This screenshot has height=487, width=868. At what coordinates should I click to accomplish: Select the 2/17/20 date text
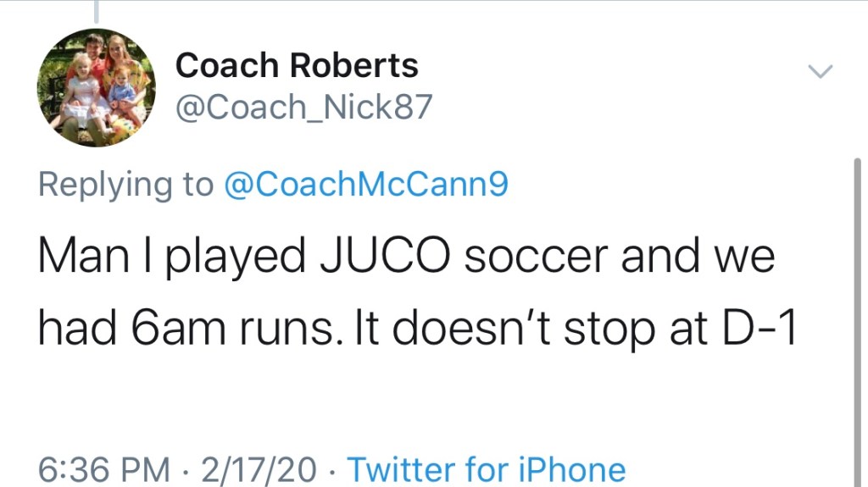(x=259, y=468)
